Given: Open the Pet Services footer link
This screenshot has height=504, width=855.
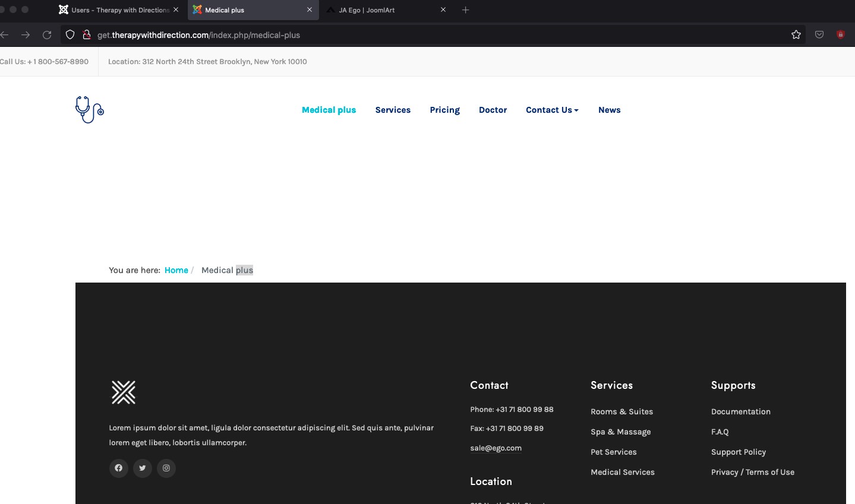Looking at the screenshot, I should pos(614,452).
